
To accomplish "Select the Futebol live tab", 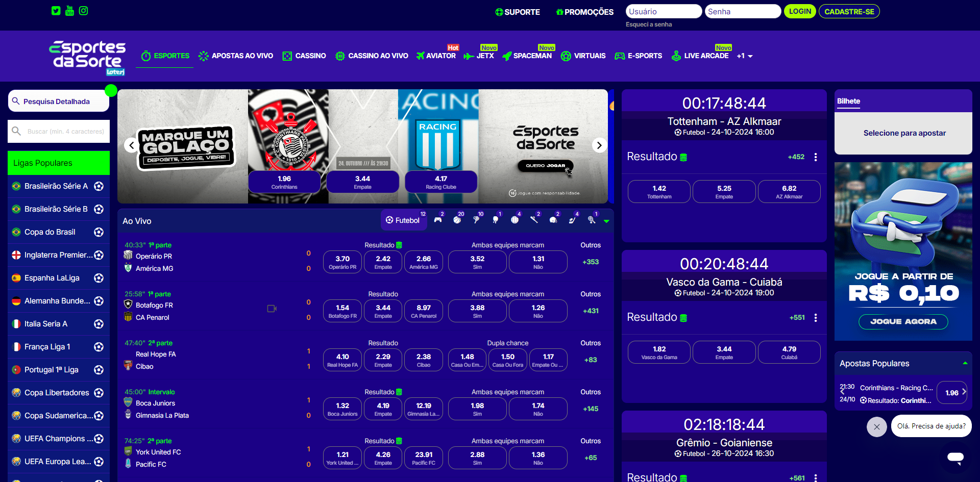I will pos(403,220).
